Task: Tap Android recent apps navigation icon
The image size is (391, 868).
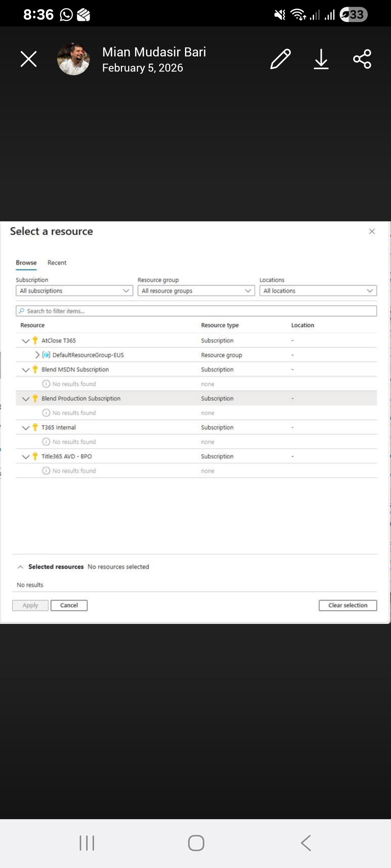Action: pyautogui.click(x=87, y=843)
